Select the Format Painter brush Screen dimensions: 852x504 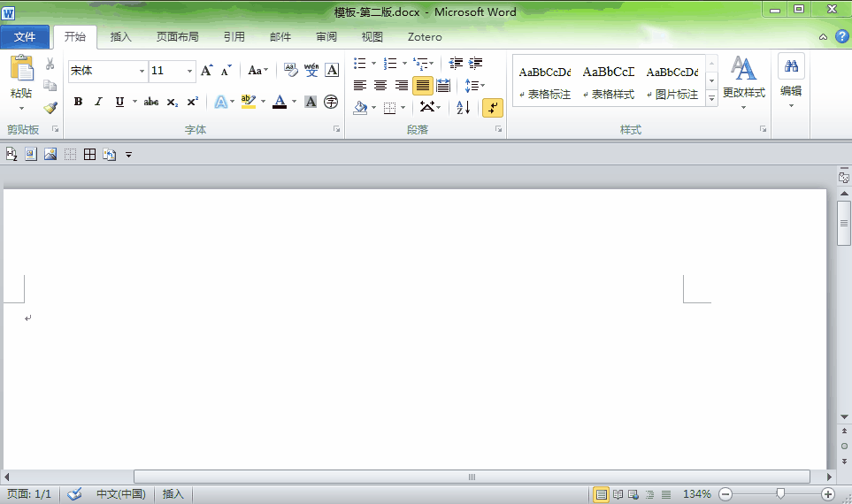tap(50, 107)
